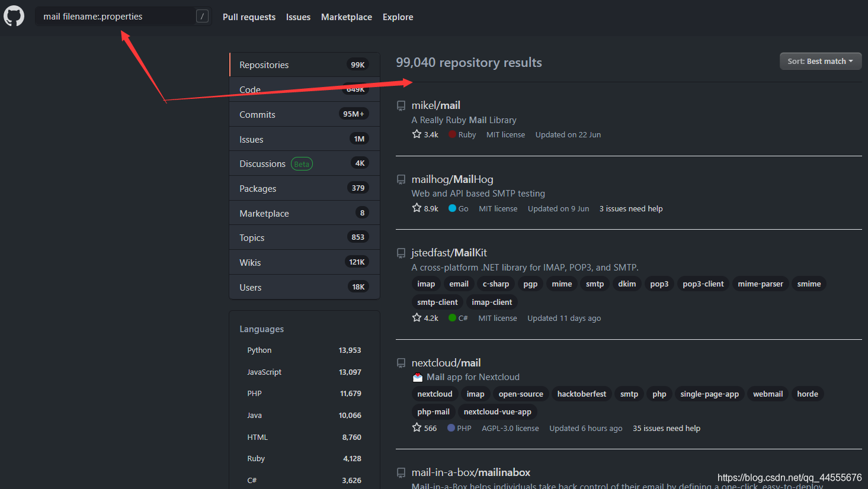Open Issues in the top navigation

(x=298, y=17)
